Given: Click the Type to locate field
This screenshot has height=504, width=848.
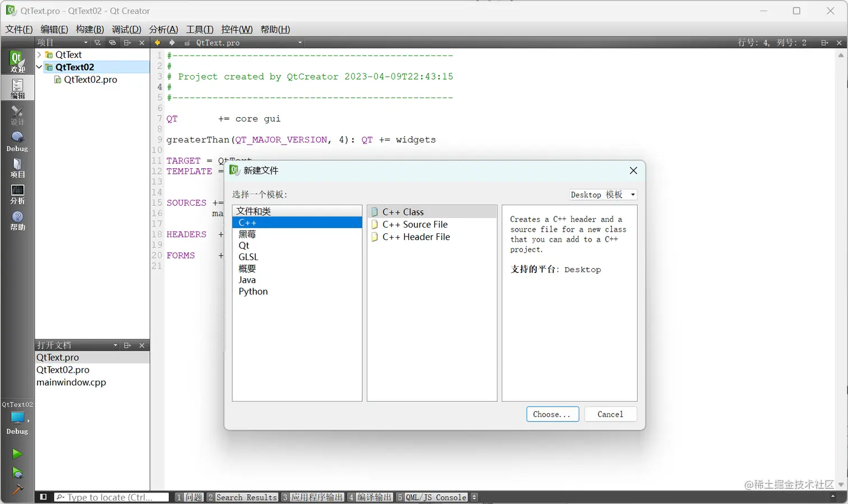Looking at the screenshot, I should pos(112,497).
